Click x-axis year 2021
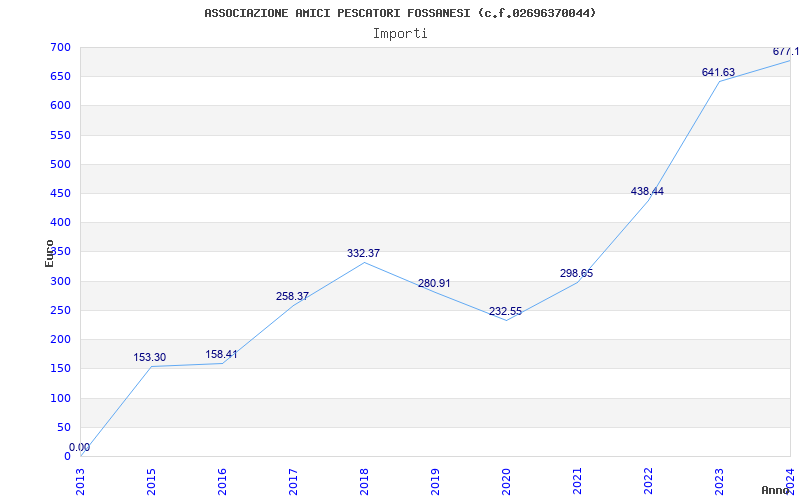Viewport: 800px width, 500px height. pos(577,482)
